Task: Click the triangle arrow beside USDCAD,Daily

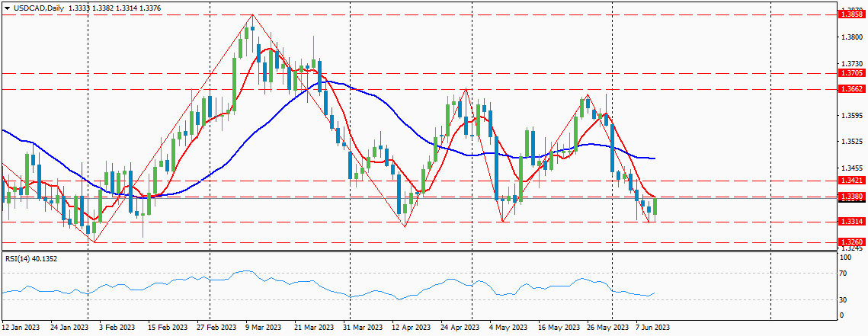Action: click(7, 9)
